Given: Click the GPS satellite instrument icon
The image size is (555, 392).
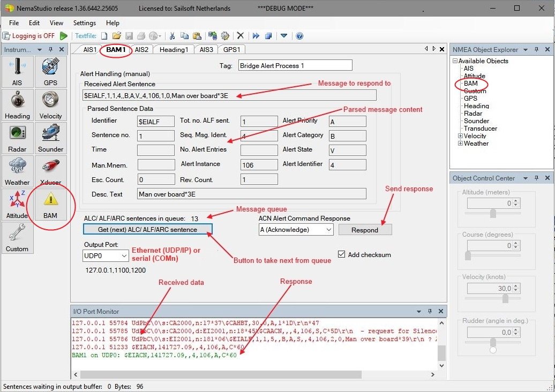Looking at the screenshot, I should tap(50, 71).
